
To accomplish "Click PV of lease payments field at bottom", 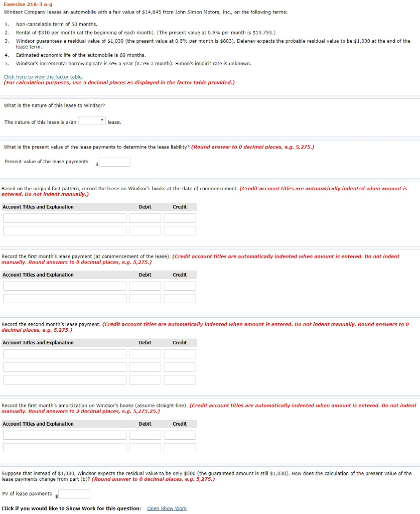I will 74,494.
